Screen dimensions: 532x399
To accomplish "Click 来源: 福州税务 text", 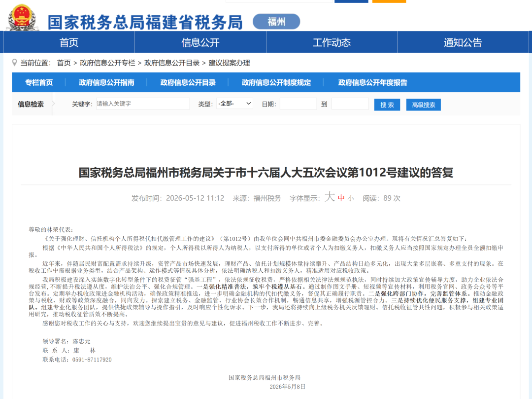I will [x=257, y=198].
